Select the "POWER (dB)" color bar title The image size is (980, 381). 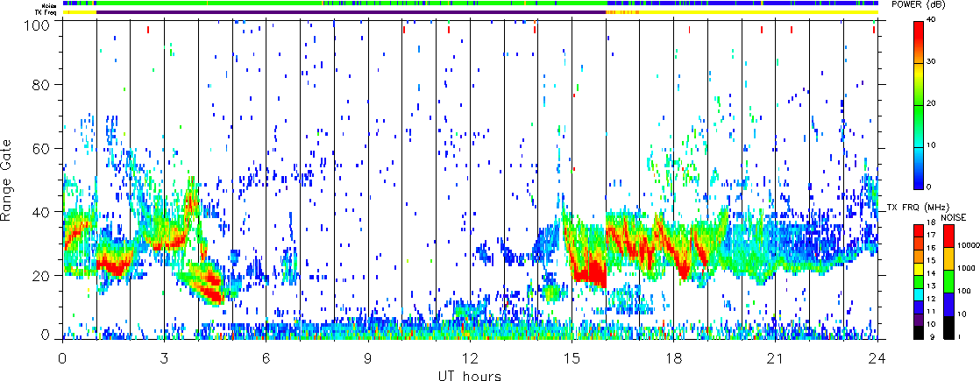(x=917, y=4)
